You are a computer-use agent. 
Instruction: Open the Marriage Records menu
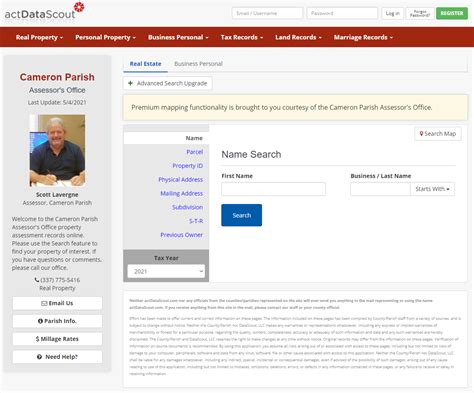point(363,37)
